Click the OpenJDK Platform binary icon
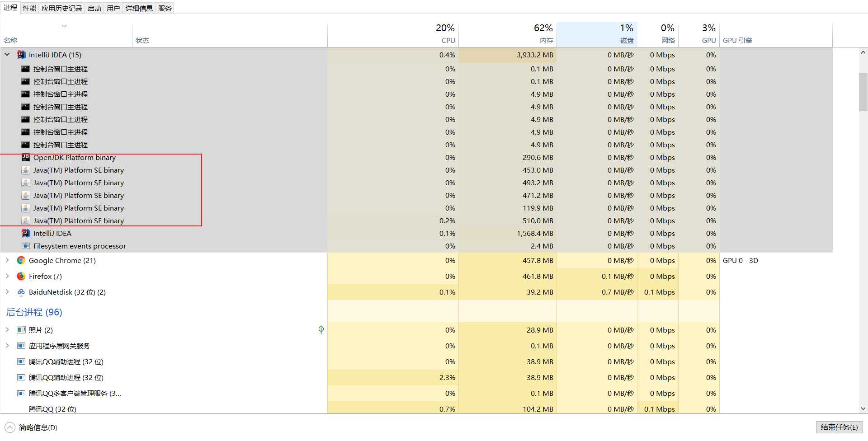 click(x=26, y=157)
